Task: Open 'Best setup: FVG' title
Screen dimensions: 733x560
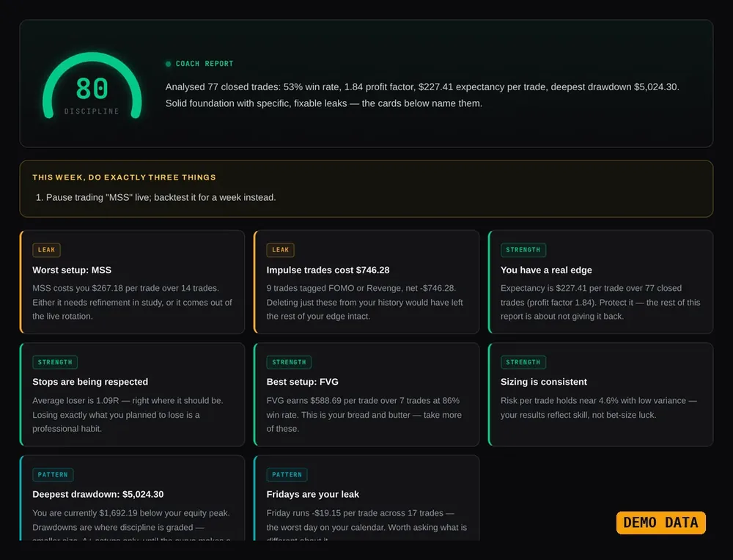Action: tap(303, 381)
